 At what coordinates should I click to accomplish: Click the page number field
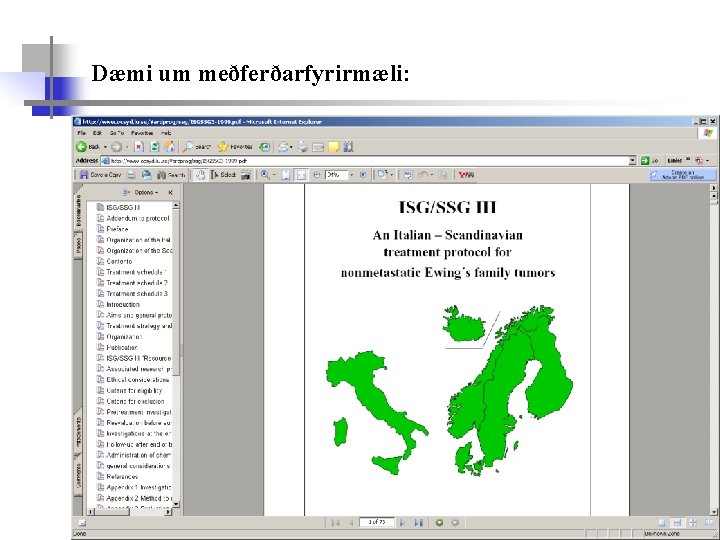point(377,523)
